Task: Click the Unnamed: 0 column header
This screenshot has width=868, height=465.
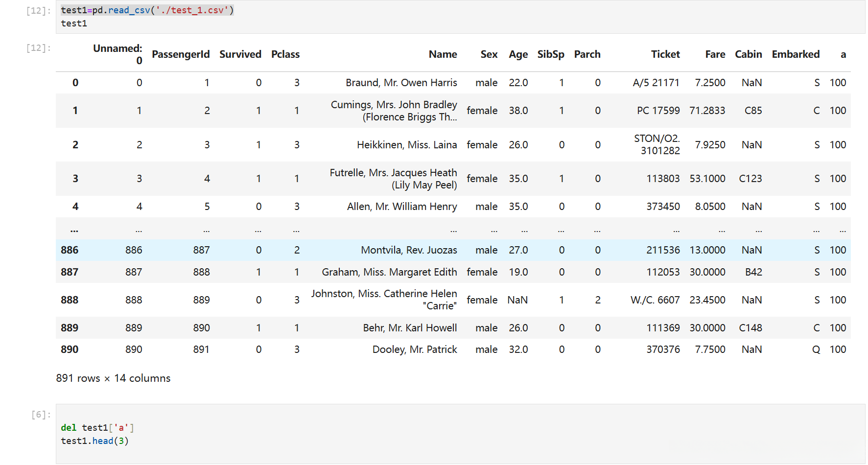Action: tap(117, 54)
